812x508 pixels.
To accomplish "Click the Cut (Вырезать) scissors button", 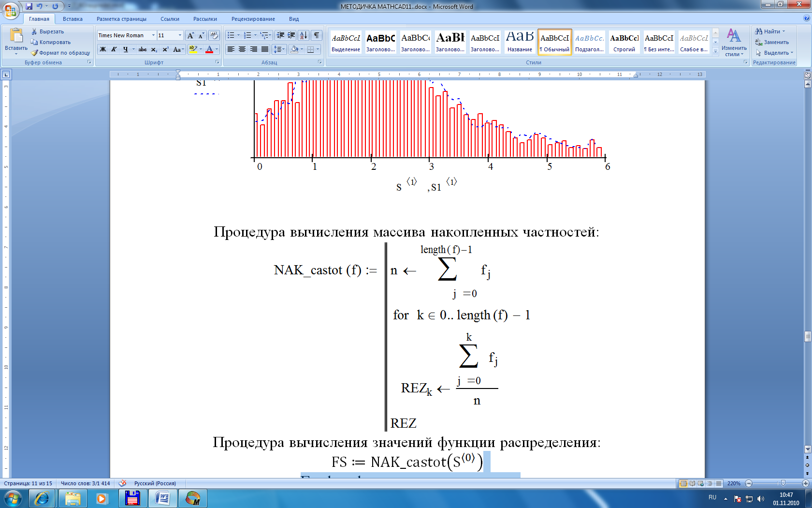I will (x=47, y=31).
